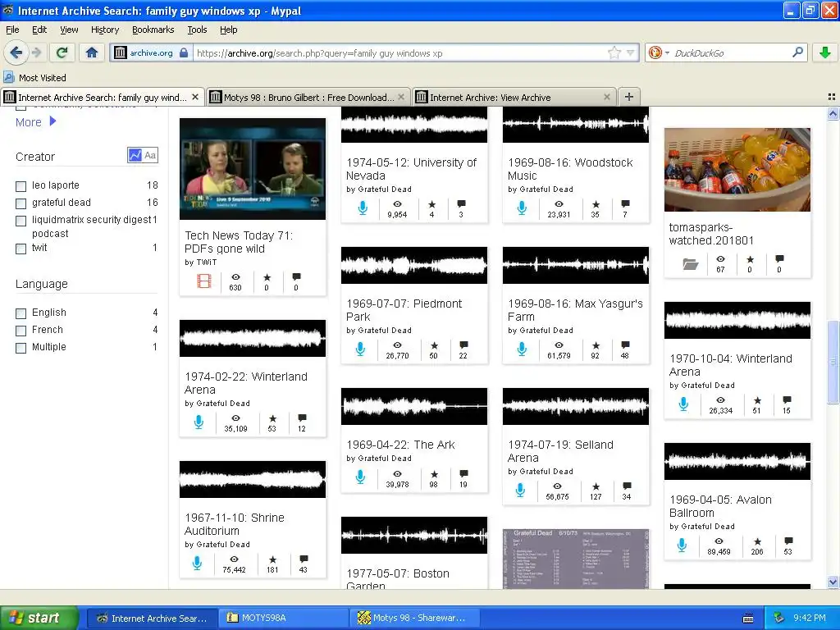Click the microphone icon for 1970-10-04 Winterland Arena

(683, 404)
